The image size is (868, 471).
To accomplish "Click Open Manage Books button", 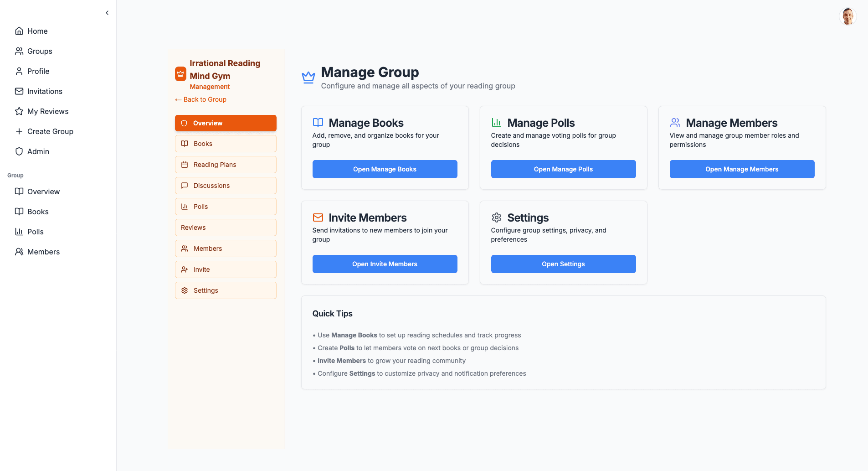I will pos(385,169).
